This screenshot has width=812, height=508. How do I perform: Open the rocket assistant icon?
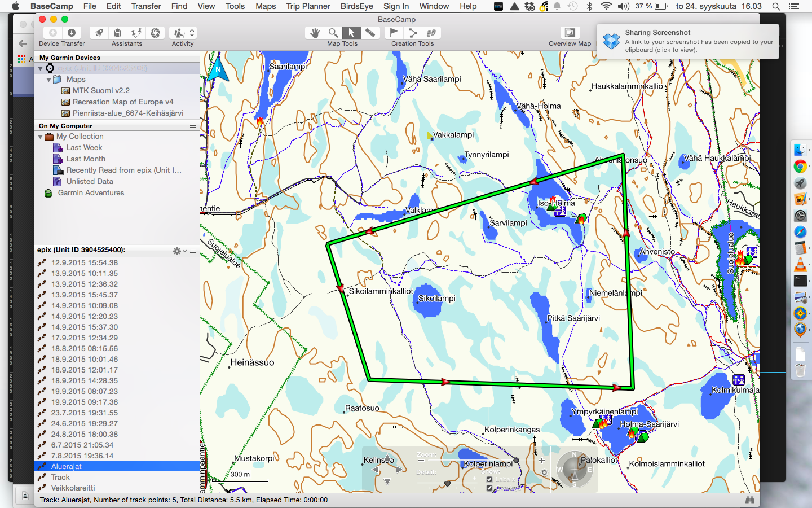(x=99, y=33)
